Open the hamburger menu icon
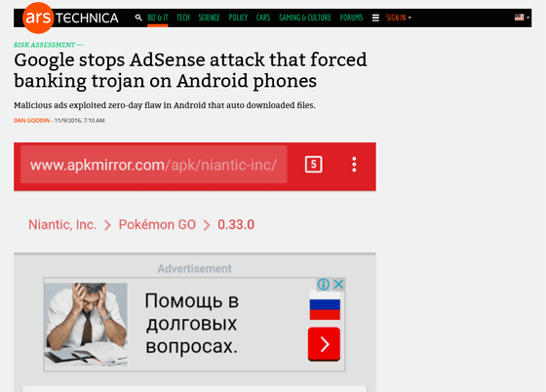Image resolution: width=546 pixels, height=392 pixels. 375,18
